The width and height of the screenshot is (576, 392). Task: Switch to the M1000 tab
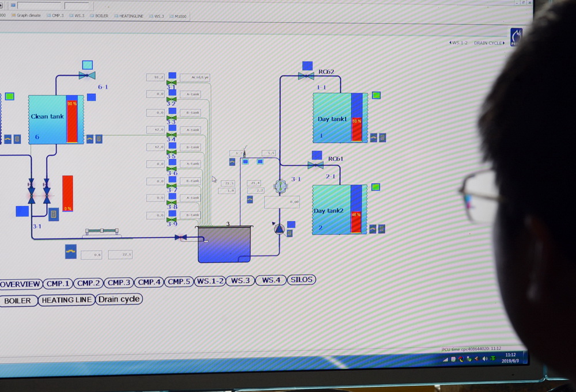[x=178, y=16]
